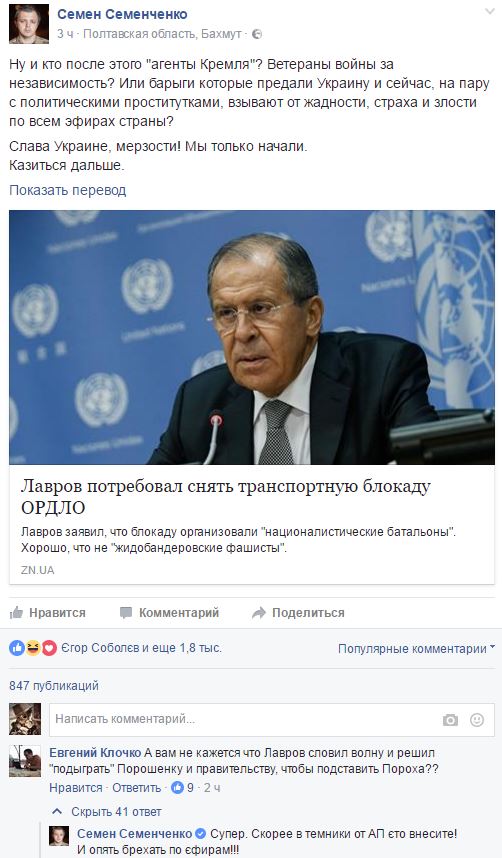Open the post options chevron at top right
The image size is (502, 858).
pyautogui.click(x=489, y=11)
